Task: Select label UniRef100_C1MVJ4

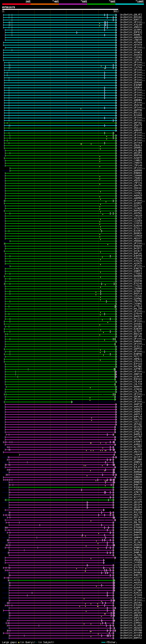Action: point(131,60)
